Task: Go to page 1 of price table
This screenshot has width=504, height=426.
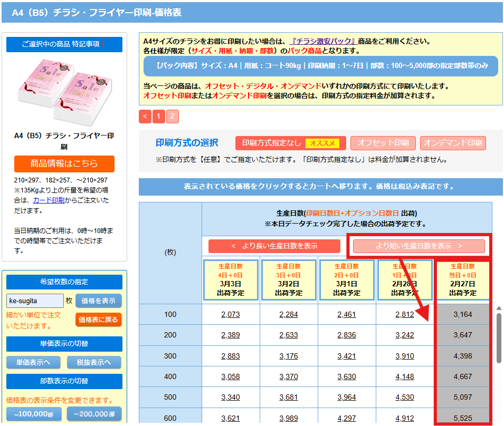Action: [159, 117]
